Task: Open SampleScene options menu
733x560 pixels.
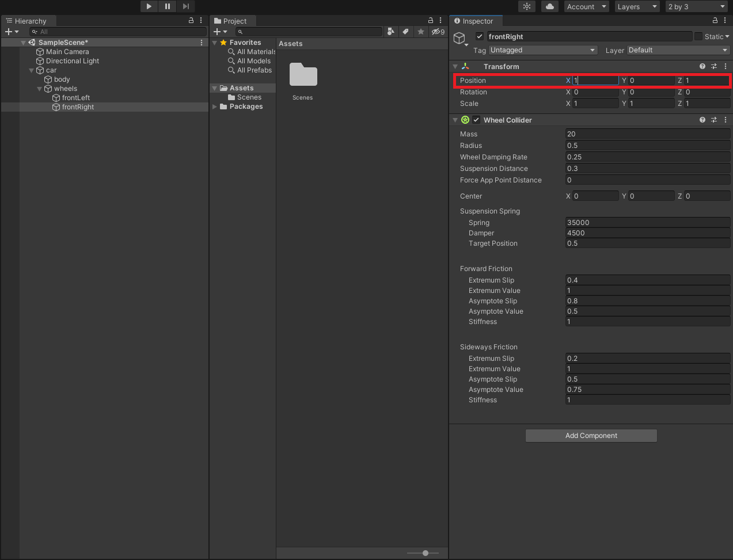Action: (x=202, y=43)
